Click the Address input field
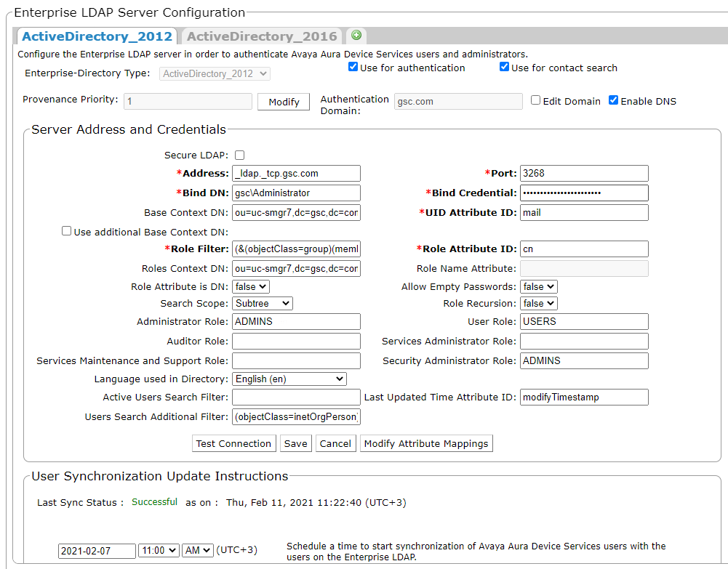This screenshot has width=728, height=569. [296, 174]
